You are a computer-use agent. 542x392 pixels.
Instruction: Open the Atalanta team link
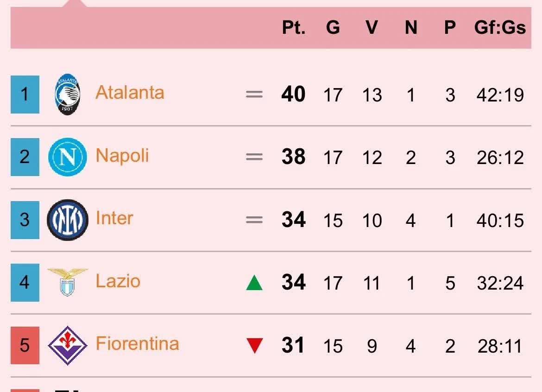[130, 93]
